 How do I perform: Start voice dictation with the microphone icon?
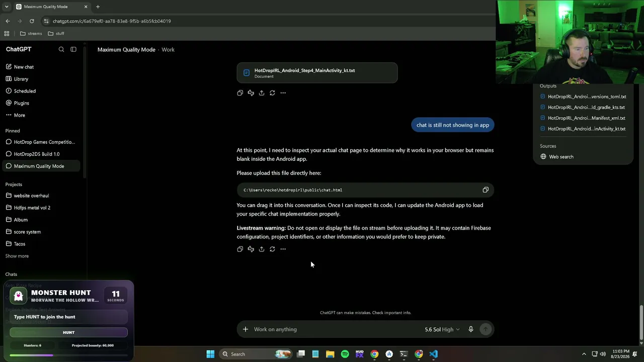click(x=471, y=329)
